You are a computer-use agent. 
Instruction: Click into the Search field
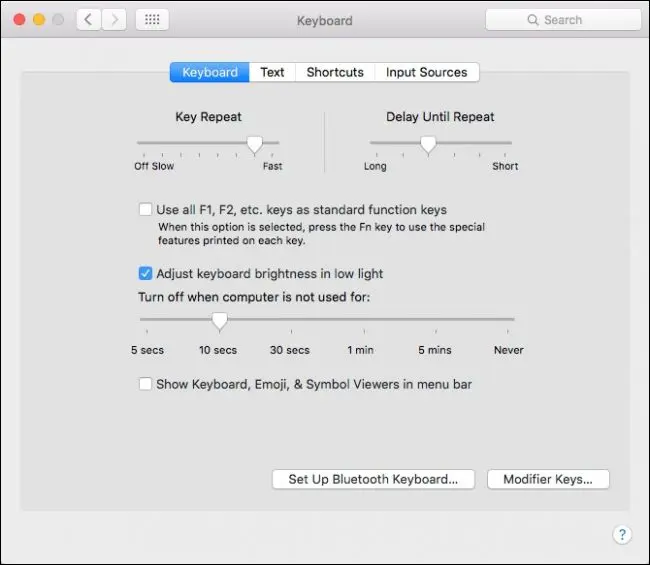coord(563,19)
